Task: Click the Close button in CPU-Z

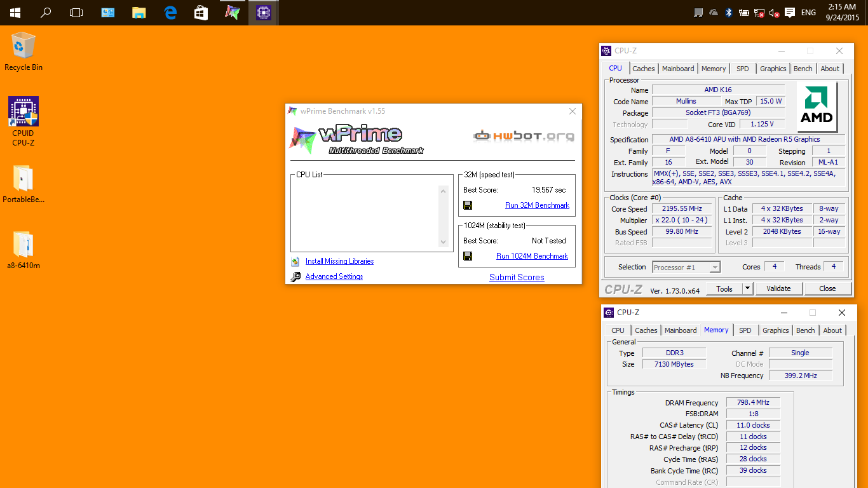Action: [827, 288]
